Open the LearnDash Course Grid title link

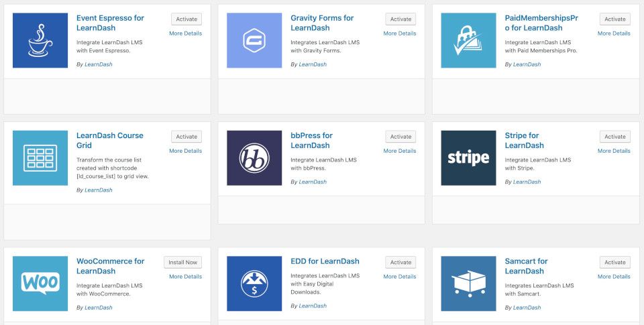point(109,140)
